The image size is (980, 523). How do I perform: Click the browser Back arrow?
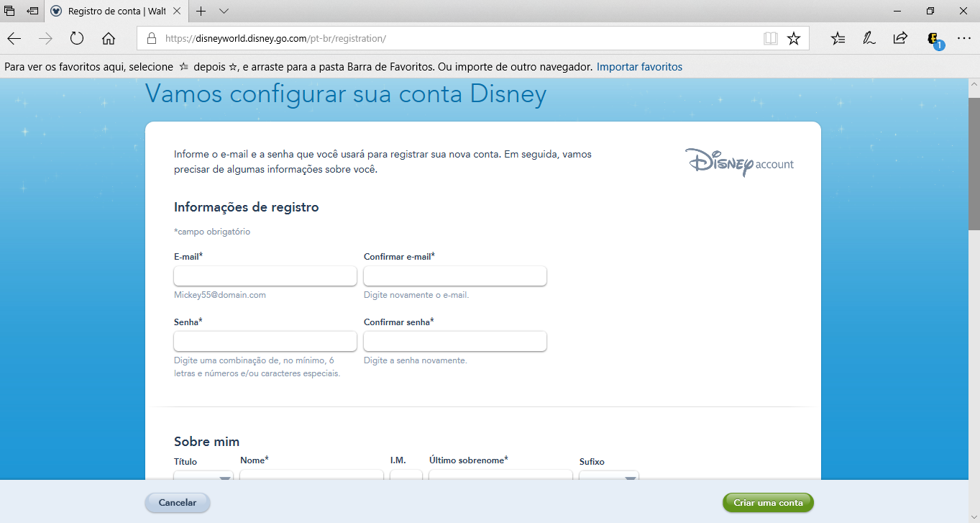14,39
